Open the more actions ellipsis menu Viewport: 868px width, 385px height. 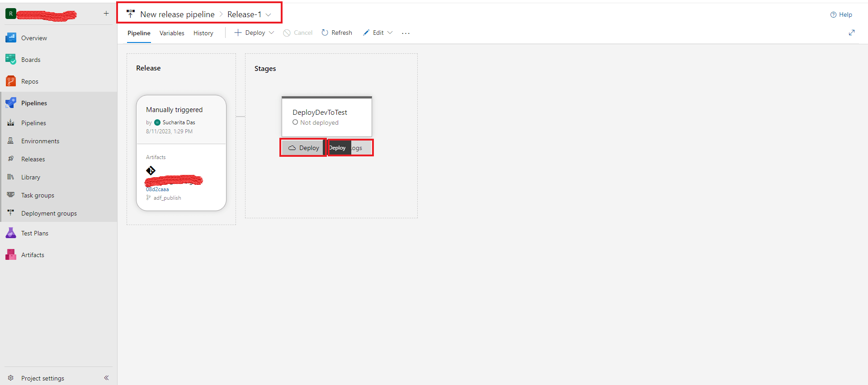click(x=406, y=33)
